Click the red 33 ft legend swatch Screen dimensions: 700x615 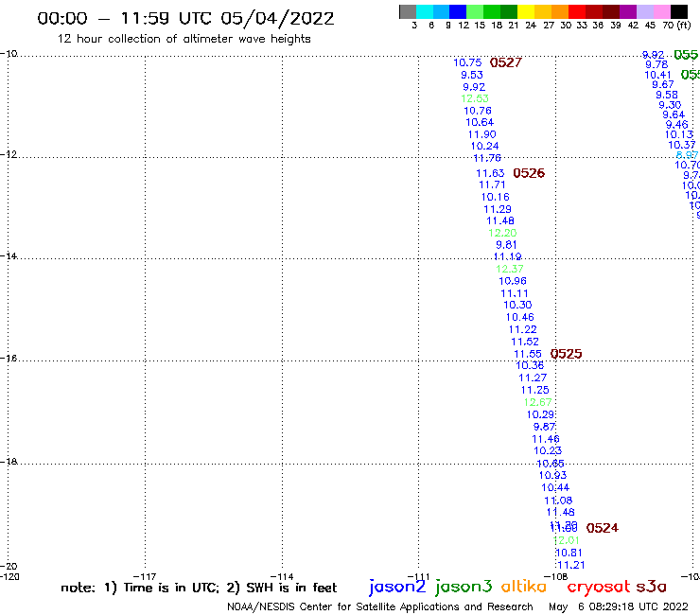[577, 11]
